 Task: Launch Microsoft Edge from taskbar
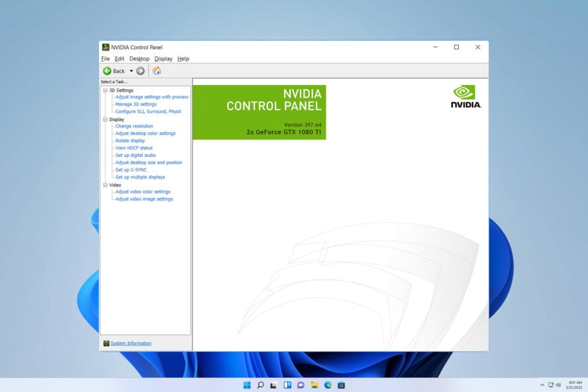328,385
